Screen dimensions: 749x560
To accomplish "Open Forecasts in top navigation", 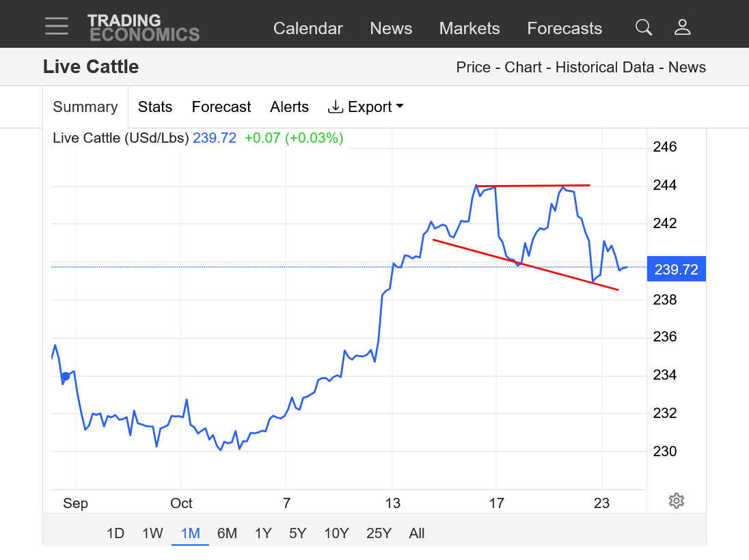I will coord(564,29).
